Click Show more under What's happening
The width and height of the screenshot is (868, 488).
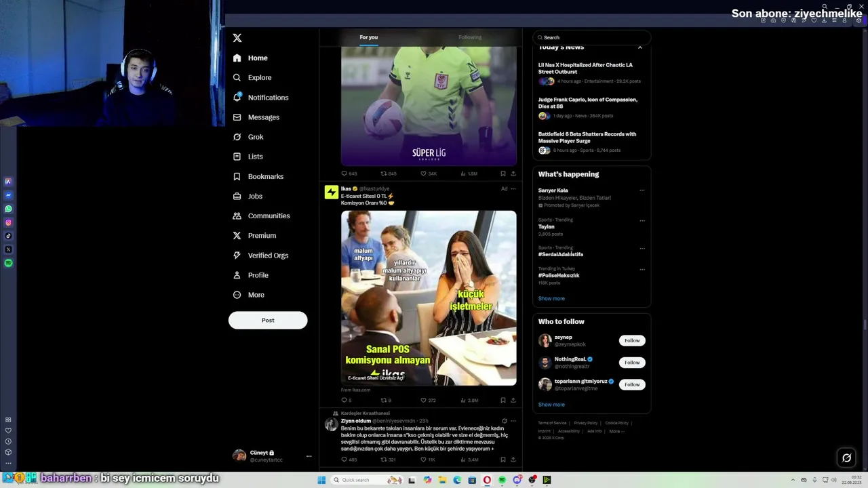(x=551, y=298)
